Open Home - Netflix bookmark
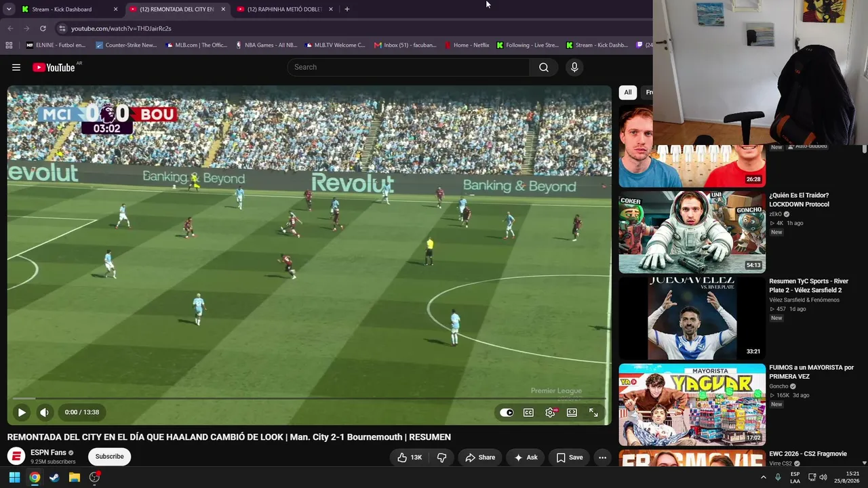The height and width of the screenshot is (488, 868). tap(467, 45)
